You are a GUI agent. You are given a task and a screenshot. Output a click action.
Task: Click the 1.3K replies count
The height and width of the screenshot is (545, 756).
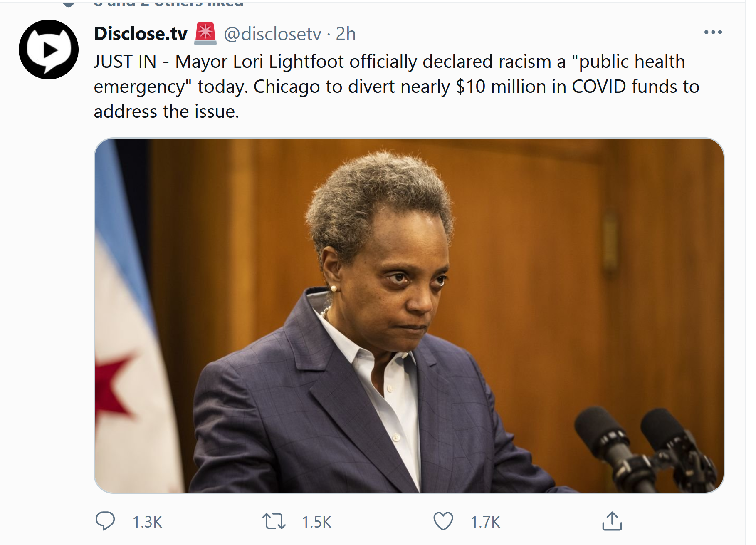pos(147,522)
